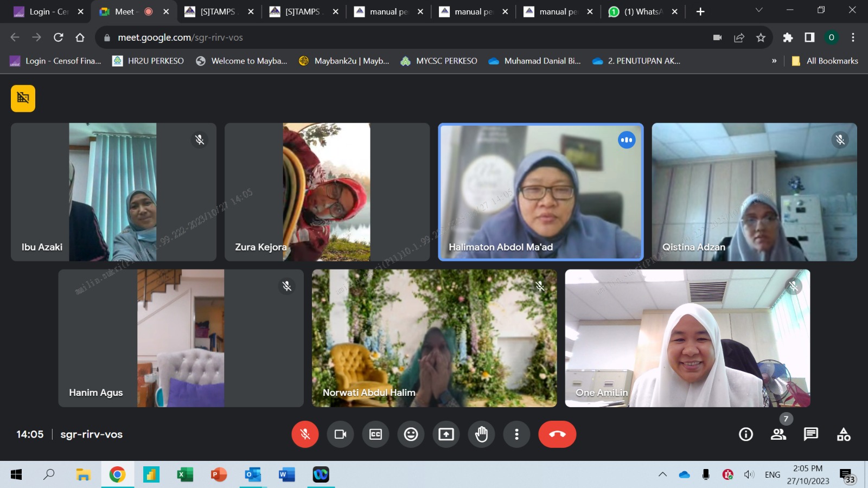Image resolution: width=868 pixels, height=488 pixels.
Task: Toggle the camera button
Action: coord(340,434)
